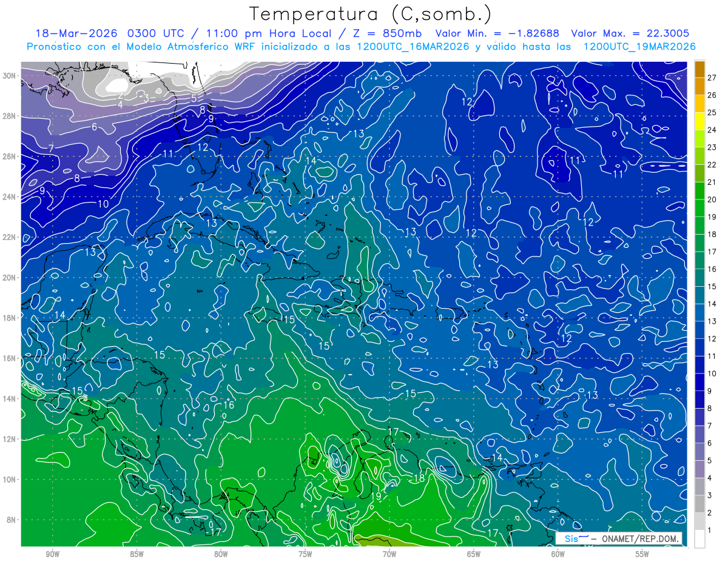Image resolution: width=728 pixels, height=562 pixels.
Task: Click the 28N latitude axis label
Action: click(x=9, y=116)
